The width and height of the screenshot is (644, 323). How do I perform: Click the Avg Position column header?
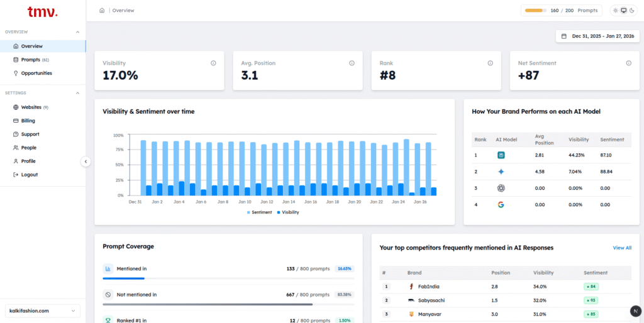point(544,140)
